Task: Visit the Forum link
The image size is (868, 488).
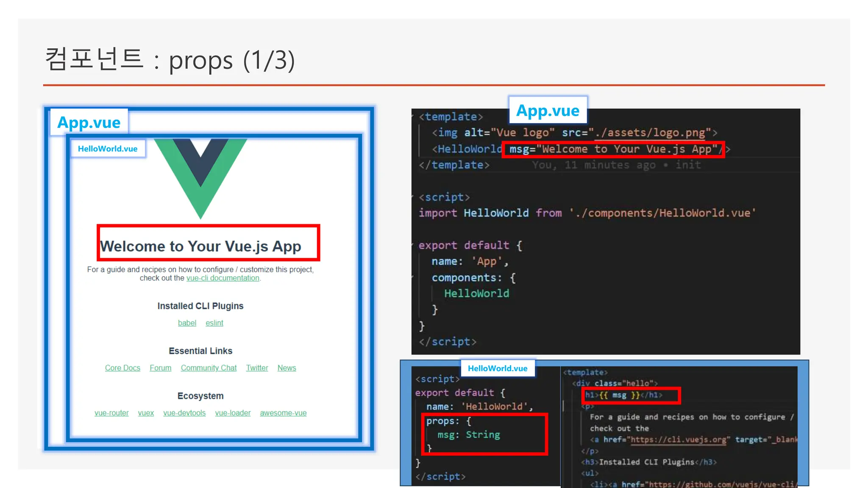Action: 161,368
